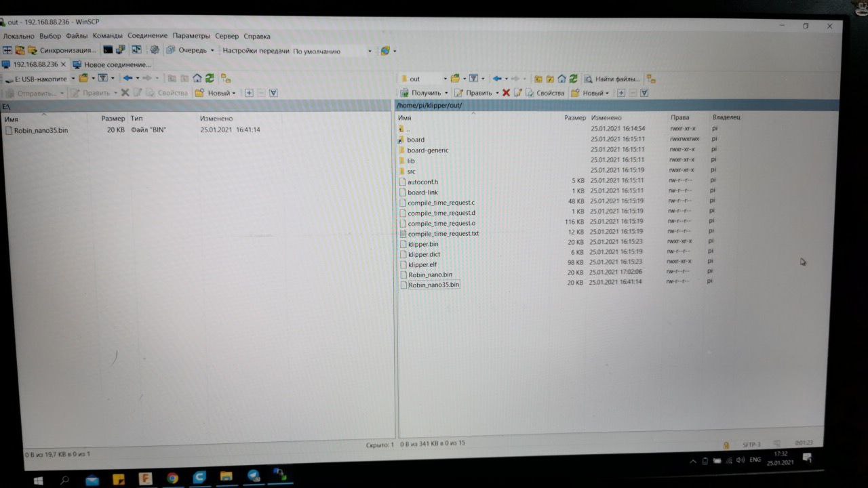The height and width of the screenshot is (488, 868).
Task: Open the По умолчанию transfer settings dropdown
Action: tap(332, 51)
